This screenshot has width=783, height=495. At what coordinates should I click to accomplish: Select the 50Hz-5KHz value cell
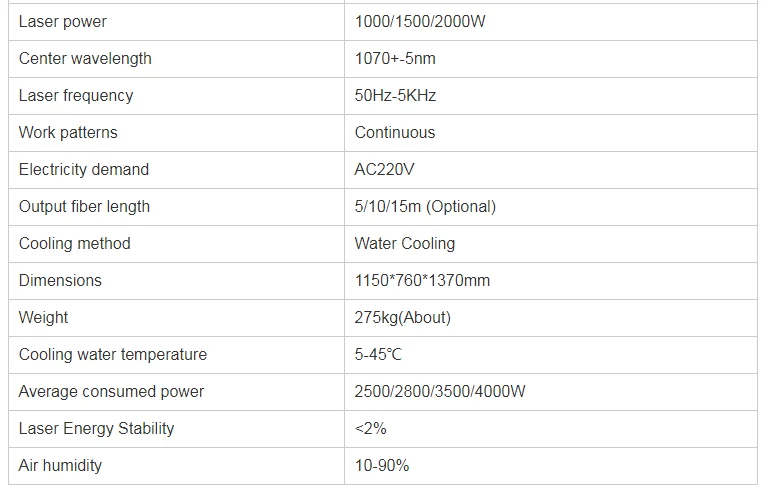click(x=551, y=96)
